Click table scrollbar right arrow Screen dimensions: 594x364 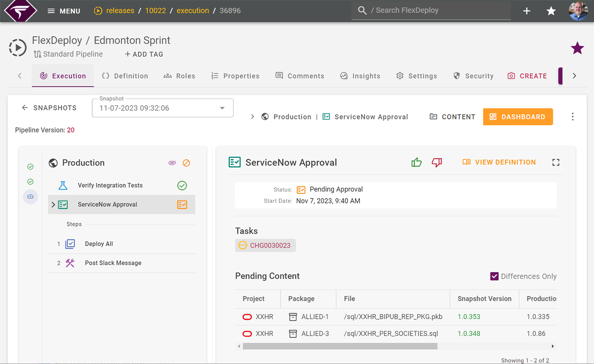553,346
